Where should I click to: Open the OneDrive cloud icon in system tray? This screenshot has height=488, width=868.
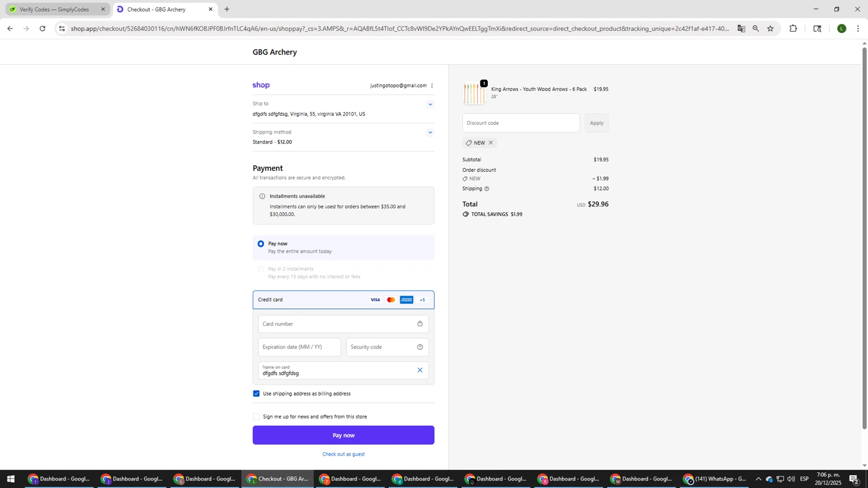[769, 479]
